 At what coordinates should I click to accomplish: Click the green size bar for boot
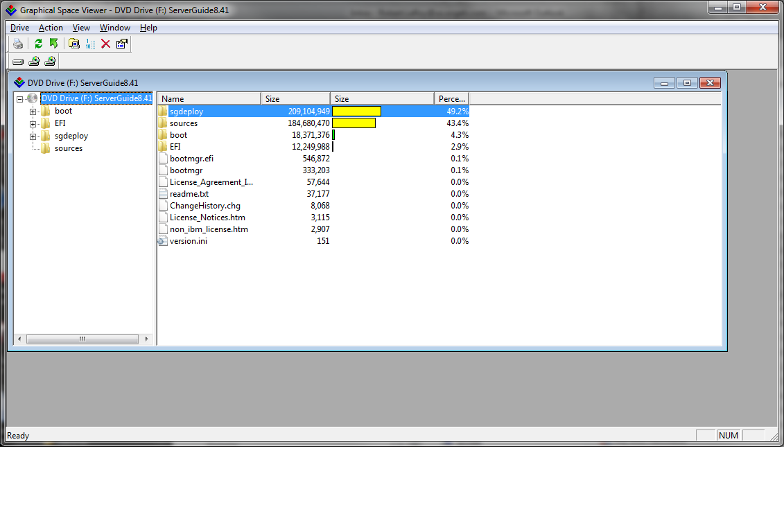[333, 135]
